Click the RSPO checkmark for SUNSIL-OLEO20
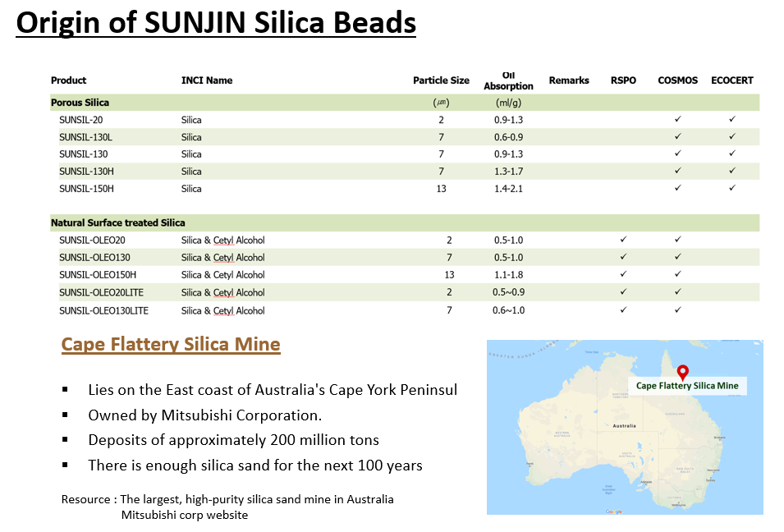Viewport: 784px width, 532px height. click(x=623, y=241)
